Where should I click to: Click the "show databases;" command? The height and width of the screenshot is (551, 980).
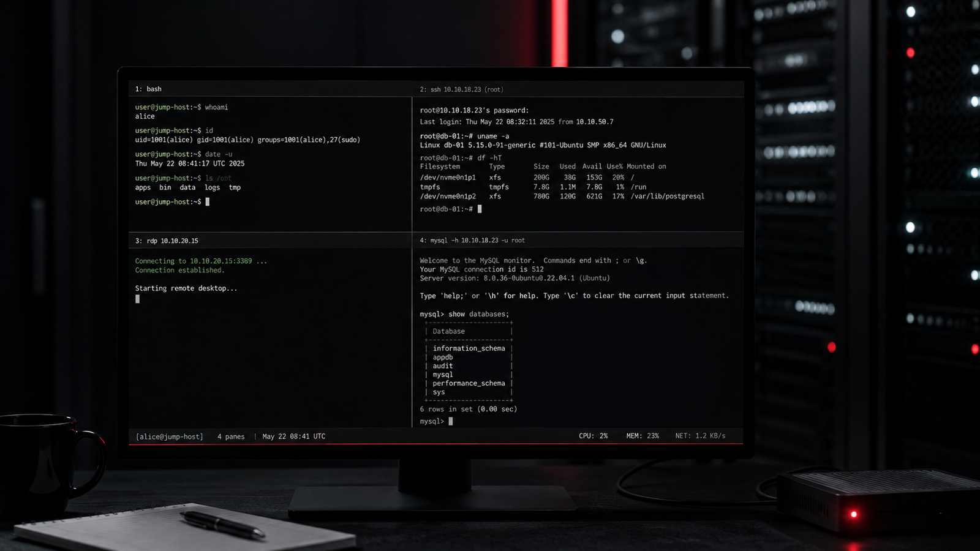click(478, 315)
